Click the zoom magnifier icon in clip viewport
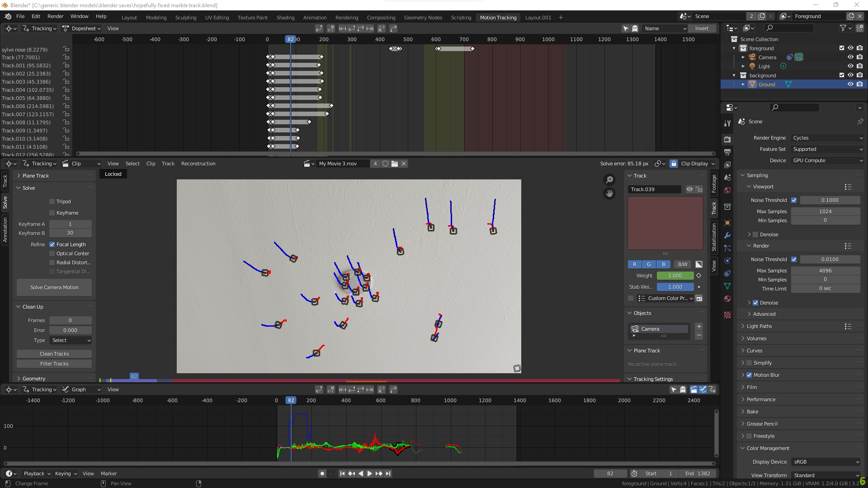Image resolution: width=868 pixels, height=488 pixels. (609, 180)
